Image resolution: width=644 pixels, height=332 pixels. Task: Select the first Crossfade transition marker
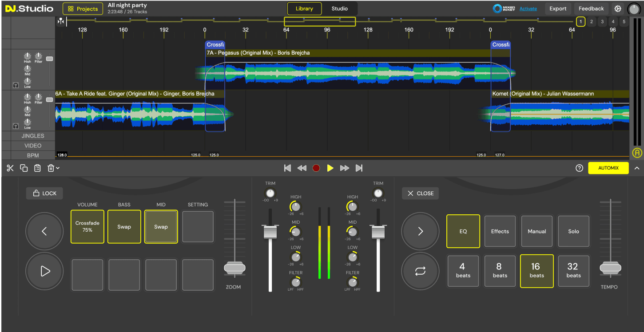(x=215, y=45)
